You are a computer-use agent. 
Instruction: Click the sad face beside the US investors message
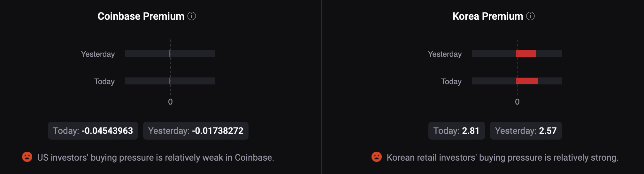point(27,157)
